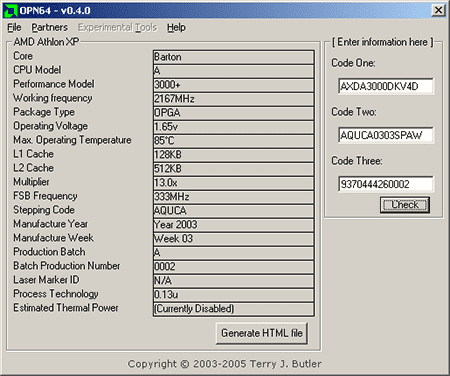This screenshot has height=376, width=450.
Task: Click the Generate HTML file button
Action: coord(262,333)
